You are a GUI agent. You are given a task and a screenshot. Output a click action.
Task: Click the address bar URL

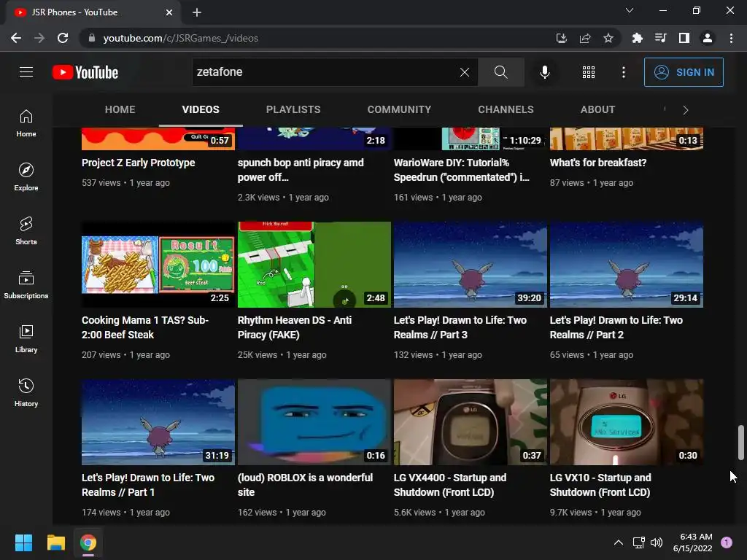point(181,38)
